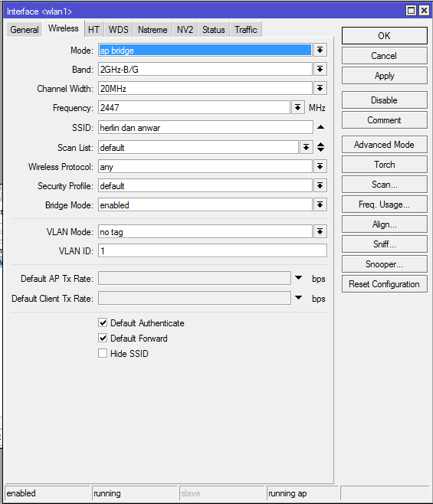Image resolution: width=433 pixels, height=504 pixels.
Task: Click the enabled status bar text
Action: (21, 493)
